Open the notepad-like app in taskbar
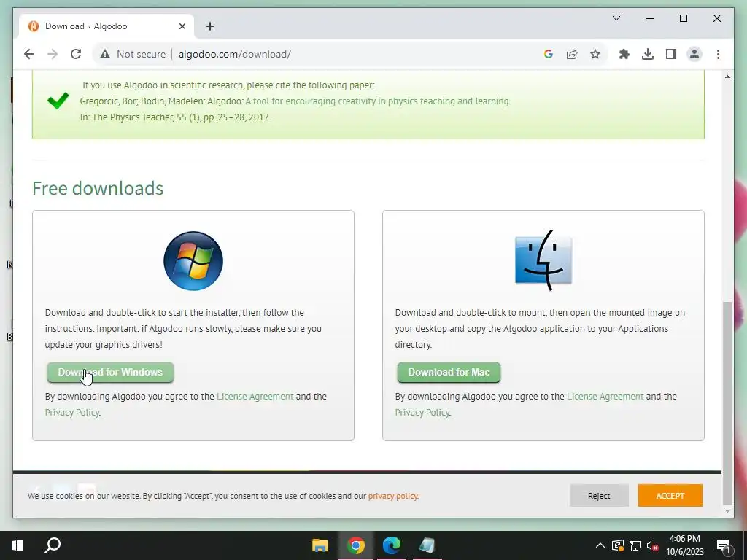 coord(427,545)
